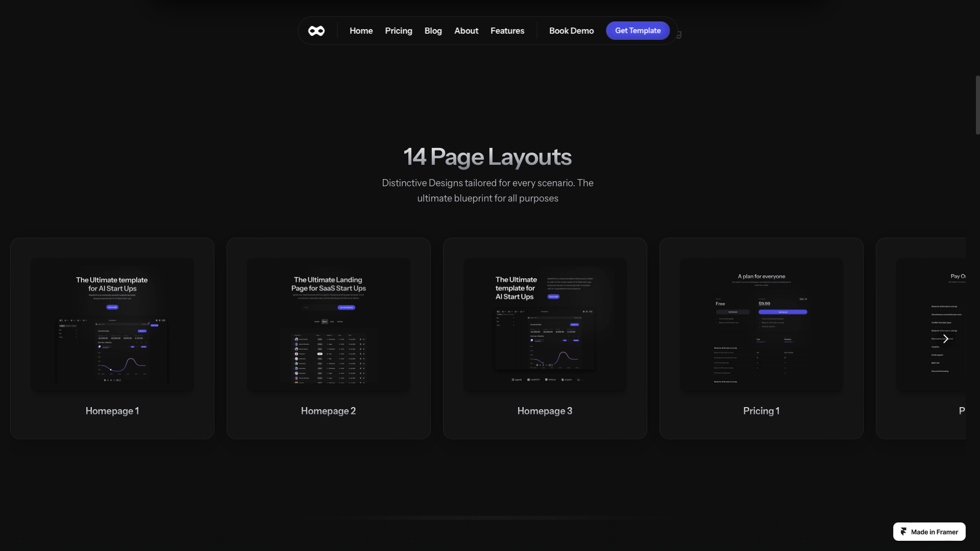This screenshot has width=980, height=551.
Task: Click the Framer logo icon in badge
Action: 903,532
